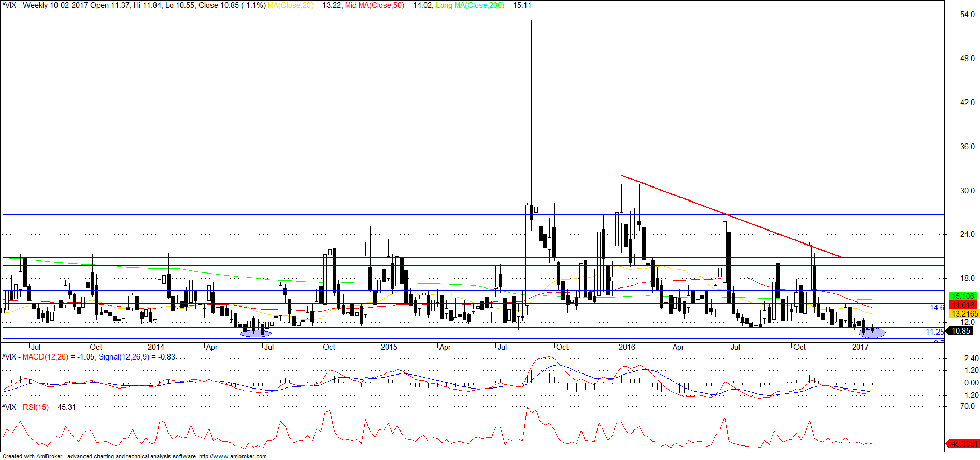Click the red 14.018 price tag
Viewport: 980px width, 460px height.
coord(963,305)
